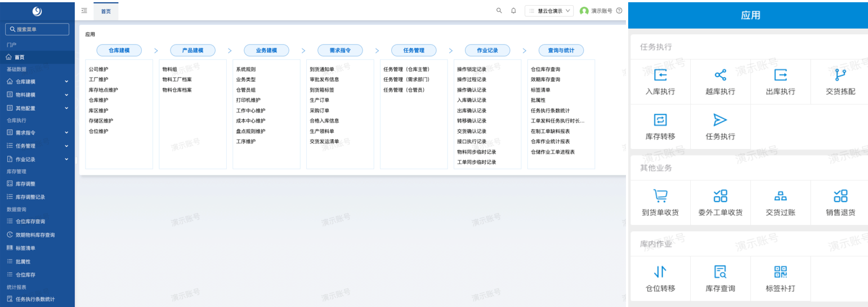Click the 产品建模 flow step button

[x=193, y=50]
